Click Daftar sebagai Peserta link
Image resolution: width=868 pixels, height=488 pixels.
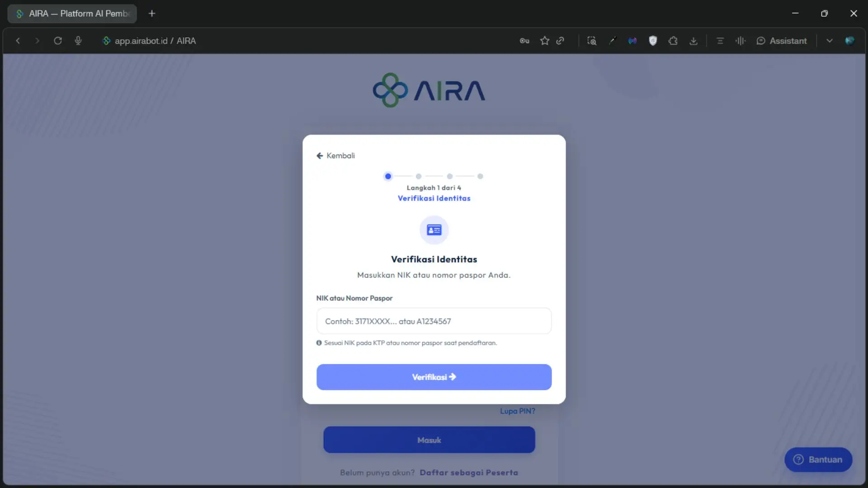click(469, 472)
